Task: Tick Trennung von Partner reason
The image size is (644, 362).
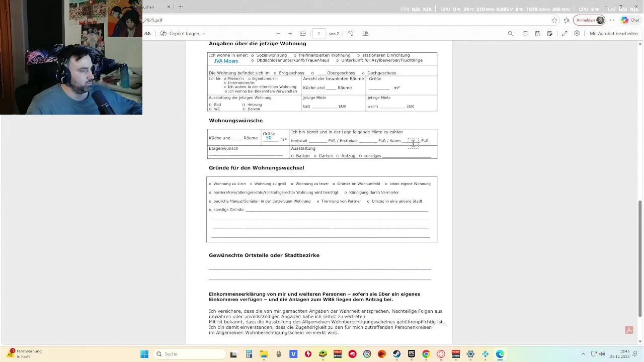Action: tap(318, 201)
